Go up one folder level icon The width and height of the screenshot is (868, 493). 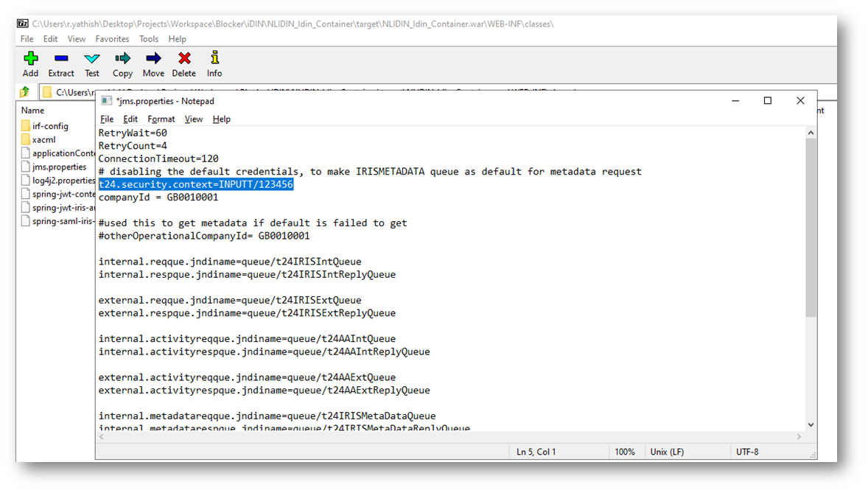coord(25,92)
